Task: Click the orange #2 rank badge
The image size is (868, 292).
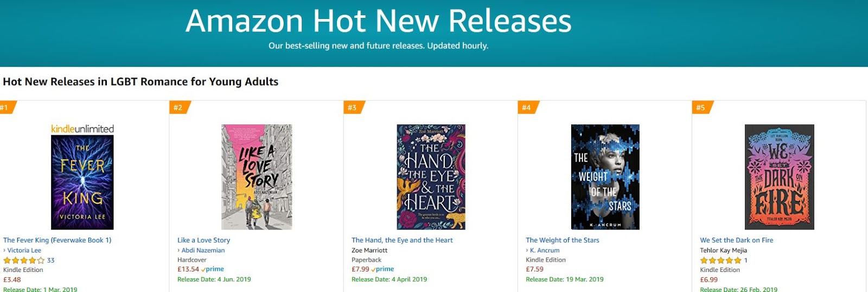Action: click(178, 107)
